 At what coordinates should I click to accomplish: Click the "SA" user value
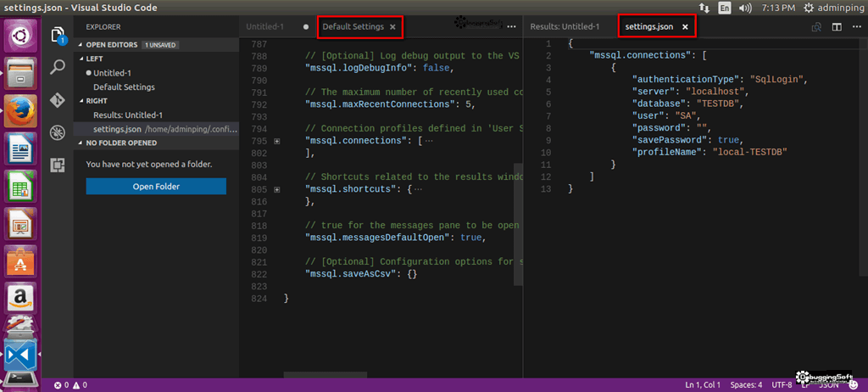pyautogui.click(x=687, y=116)
